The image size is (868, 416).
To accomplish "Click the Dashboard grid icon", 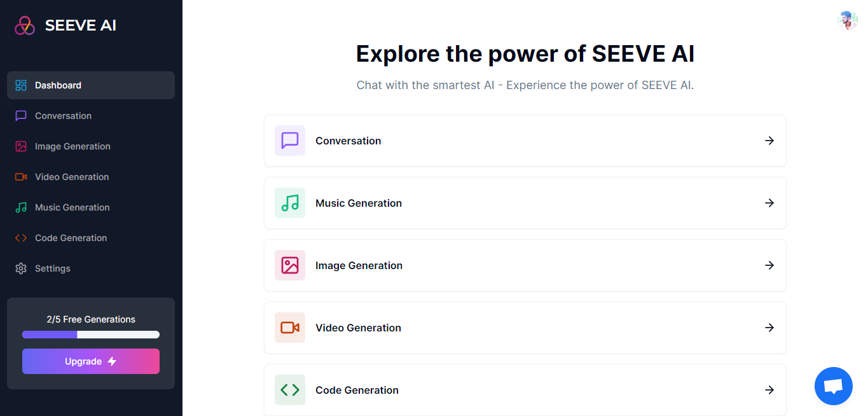I will 20,85.
